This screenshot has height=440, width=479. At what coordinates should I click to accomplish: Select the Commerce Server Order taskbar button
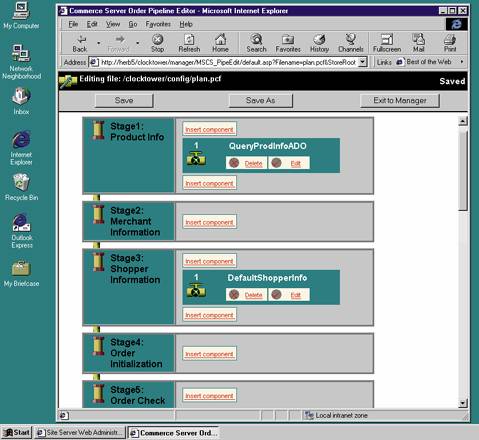pos(174,433)
